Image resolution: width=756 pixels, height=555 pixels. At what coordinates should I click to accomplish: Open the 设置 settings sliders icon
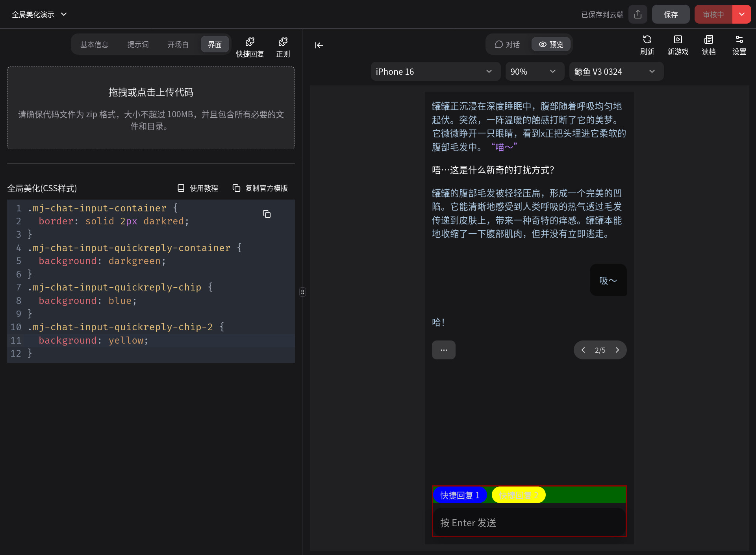(739, 40)
